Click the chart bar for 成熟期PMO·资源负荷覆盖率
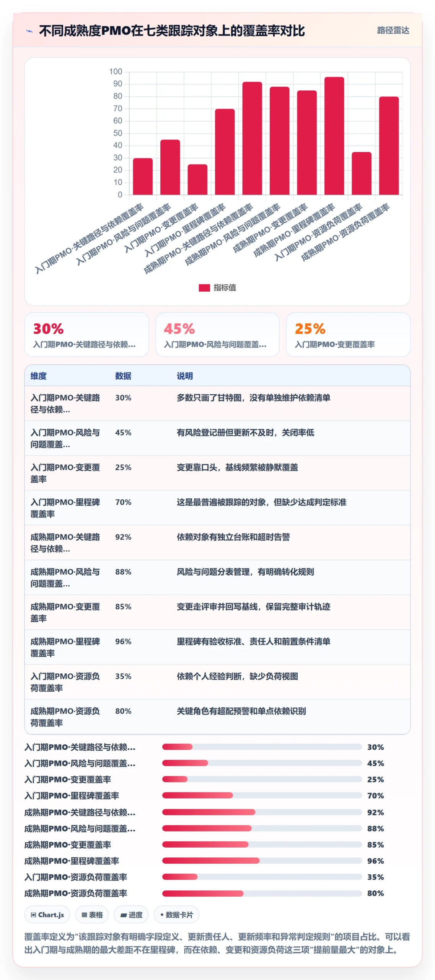435x980 pixels. pos(389,145)
